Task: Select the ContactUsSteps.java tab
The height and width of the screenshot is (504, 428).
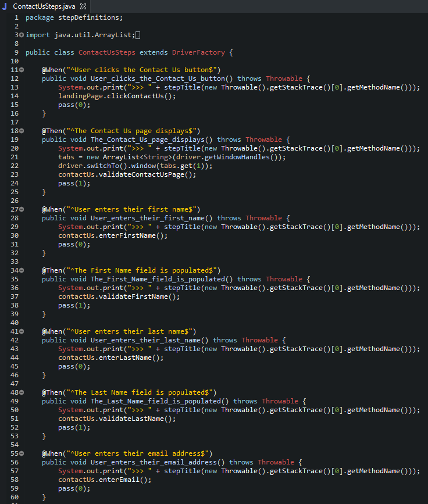Action: (x=44, y=6)
